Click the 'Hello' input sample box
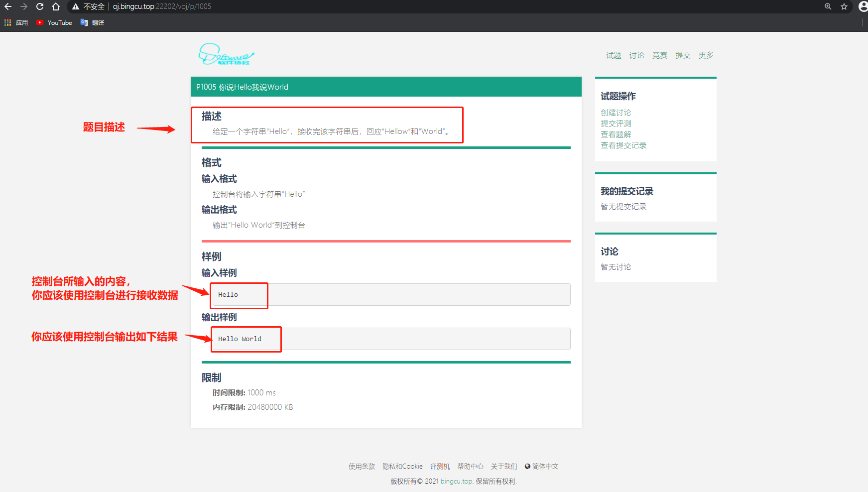This screenshot has width=868, height=492. (390, 295)
